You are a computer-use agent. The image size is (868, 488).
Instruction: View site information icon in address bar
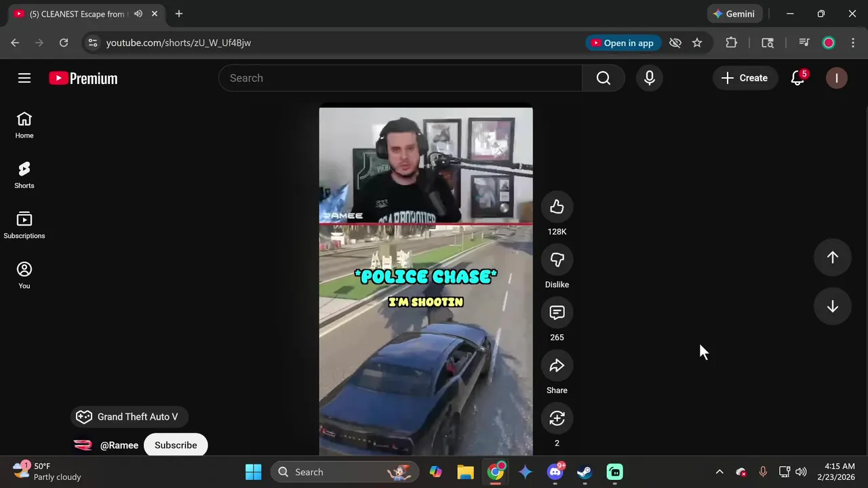(93, 43)
